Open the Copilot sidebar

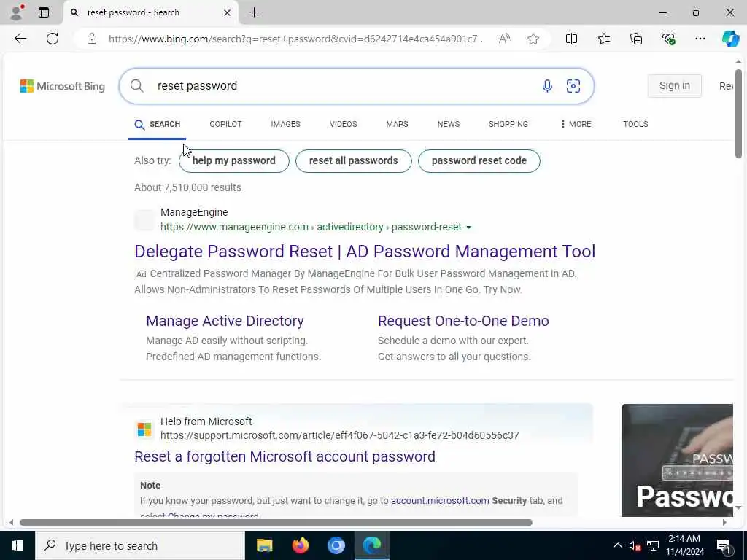click(730, 39)
